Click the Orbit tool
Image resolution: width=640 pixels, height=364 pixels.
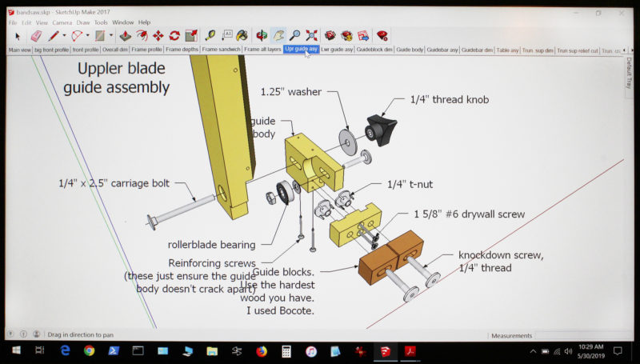[262, 35]
